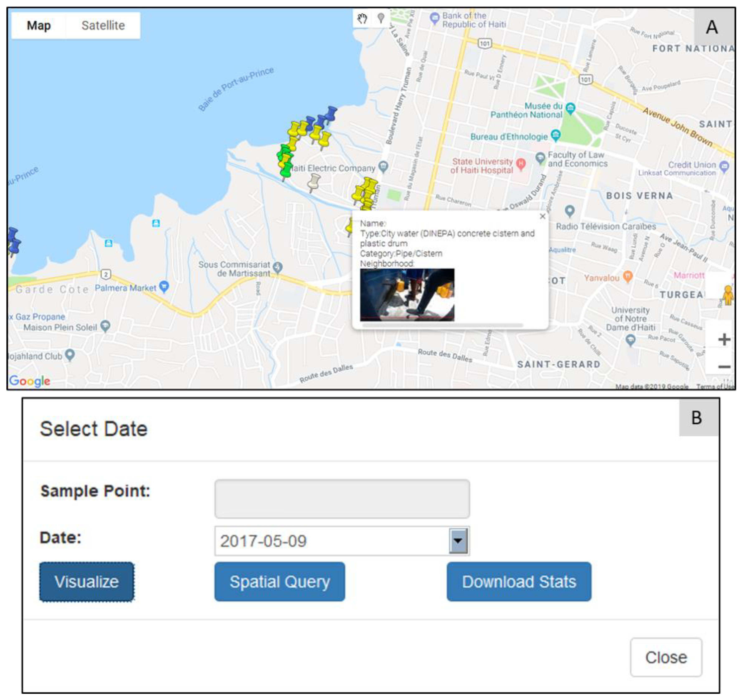
Task: Switch to Map view
Action: [38, 25]
